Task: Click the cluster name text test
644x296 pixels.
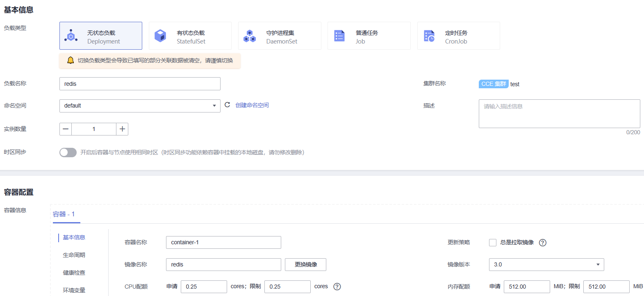Action: [x=515, y=84]
